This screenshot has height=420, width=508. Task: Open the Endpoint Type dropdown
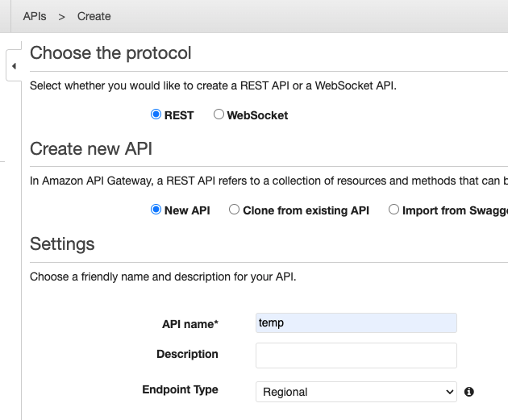pos(356,392)
